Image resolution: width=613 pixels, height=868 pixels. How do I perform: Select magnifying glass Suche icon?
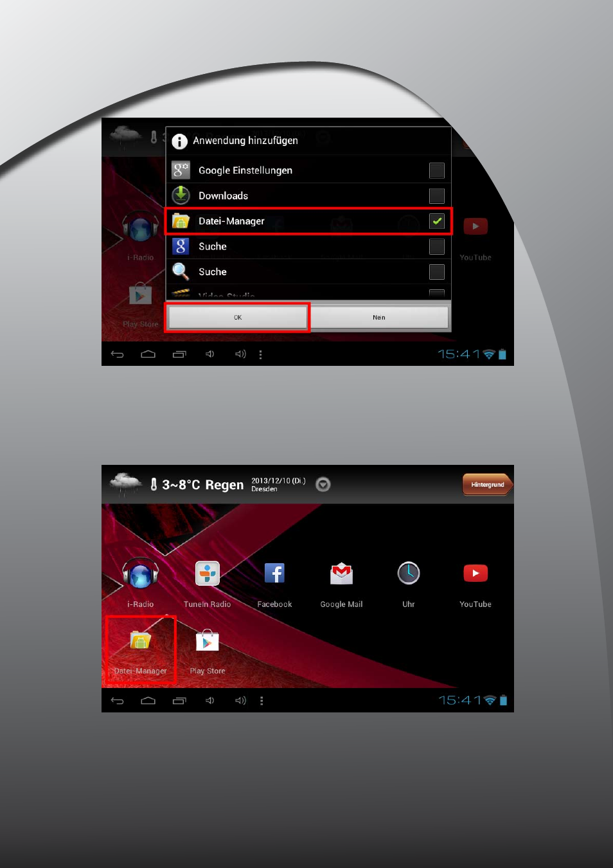(181, 271)
